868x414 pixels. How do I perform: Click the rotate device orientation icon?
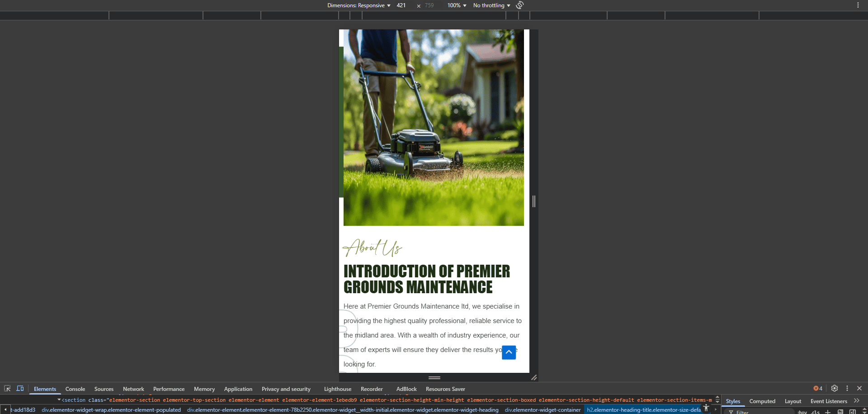point(520,5)
